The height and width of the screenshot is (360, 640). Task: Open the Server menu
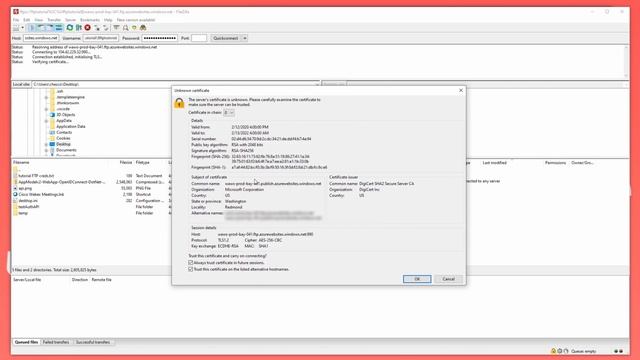point(70,20)
